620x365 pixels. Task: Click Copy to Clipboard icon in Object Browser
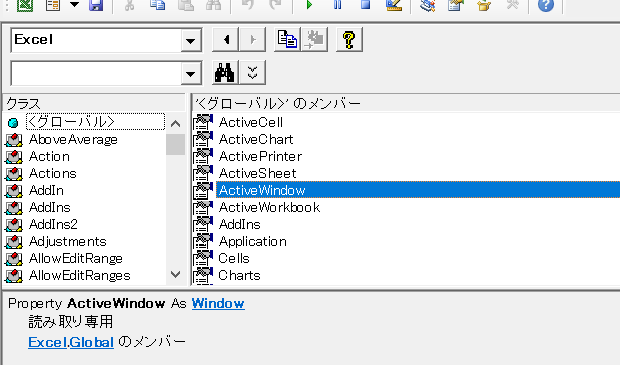(x=287, y=40)
